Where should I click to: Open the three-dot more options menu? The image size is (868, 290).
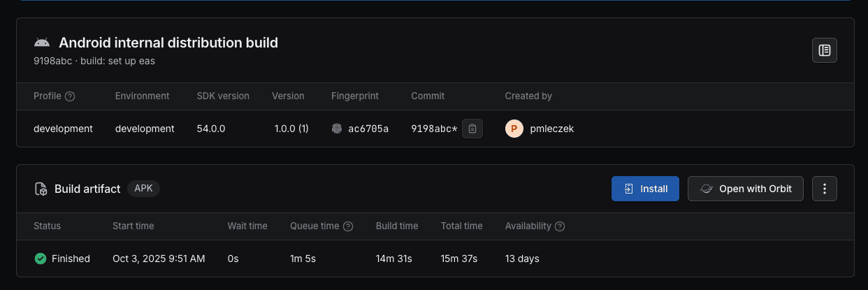click(x=825, y=189)
